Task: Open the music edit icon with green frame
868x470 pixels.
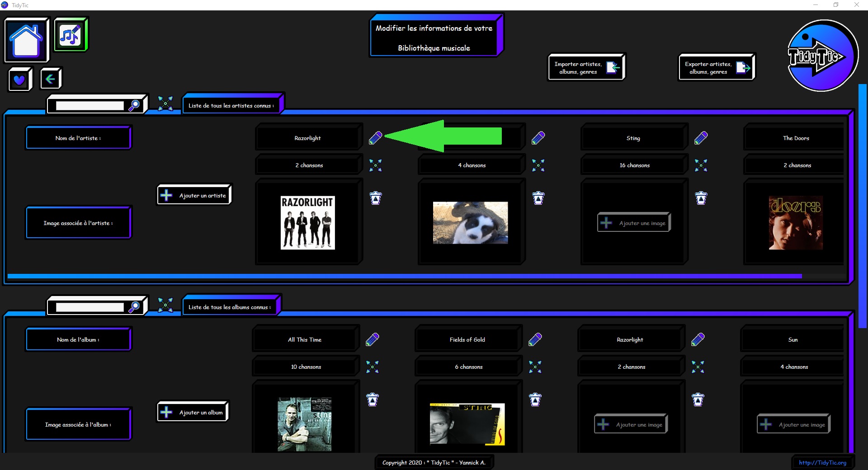Action: tap(71, 34)
